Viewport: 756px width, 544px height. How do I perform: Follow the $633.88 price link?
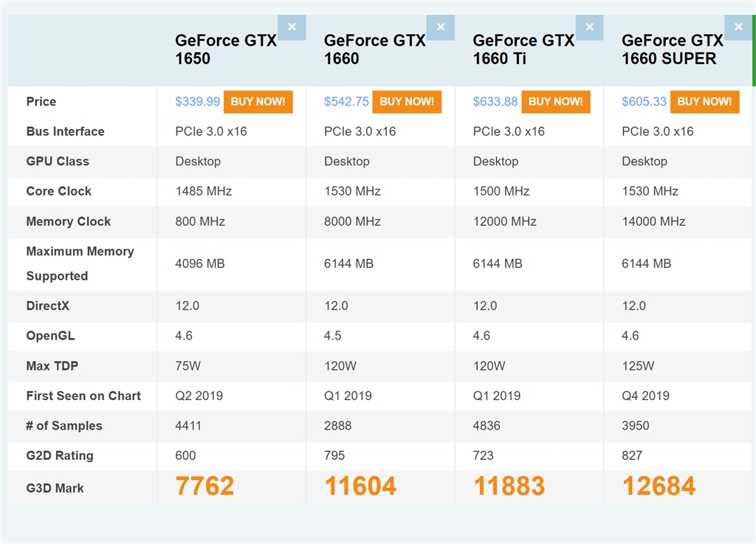tap(495, 102)
